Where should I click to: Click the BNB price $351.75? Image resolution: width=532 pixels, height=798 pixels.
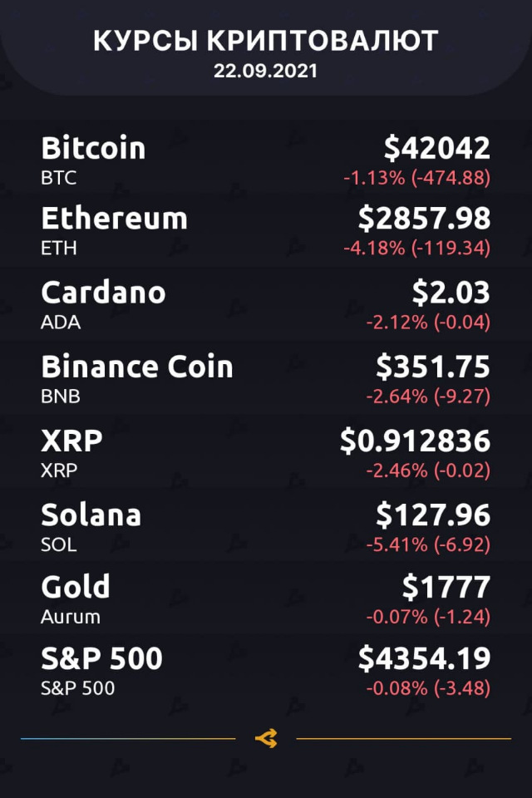pos(433,367)
